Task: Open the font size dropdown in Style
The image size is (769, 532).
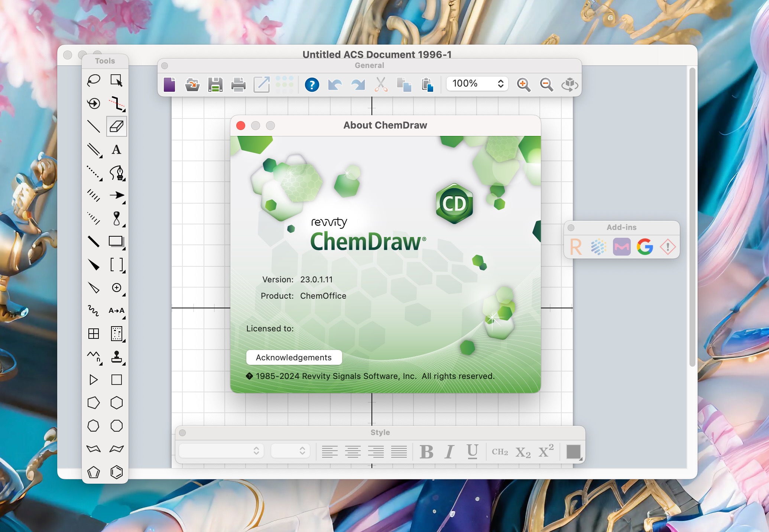Action: point(291,451)
